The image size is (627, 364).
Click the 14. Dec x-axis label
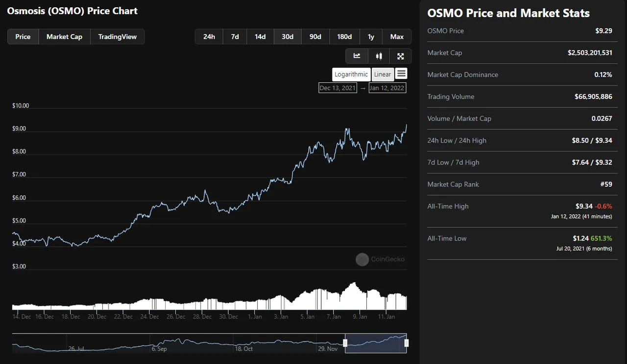(x=22, y=317)
